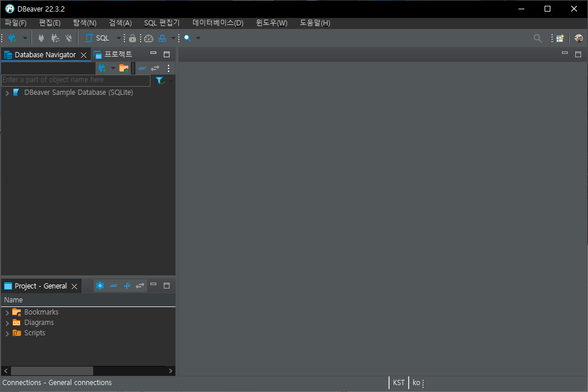
Task: Click the object name filter input field
Action: pos(76,80)
